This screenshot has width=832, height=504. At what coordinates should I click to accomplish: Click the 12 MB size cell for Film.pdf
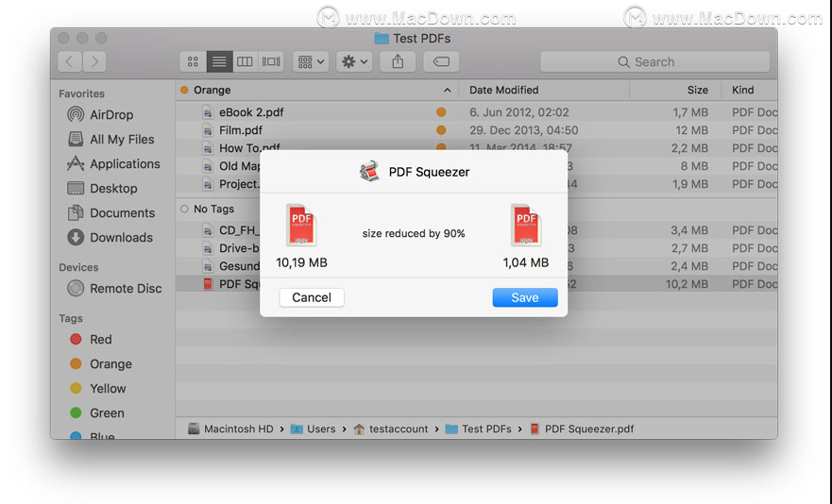coord(691,130)
